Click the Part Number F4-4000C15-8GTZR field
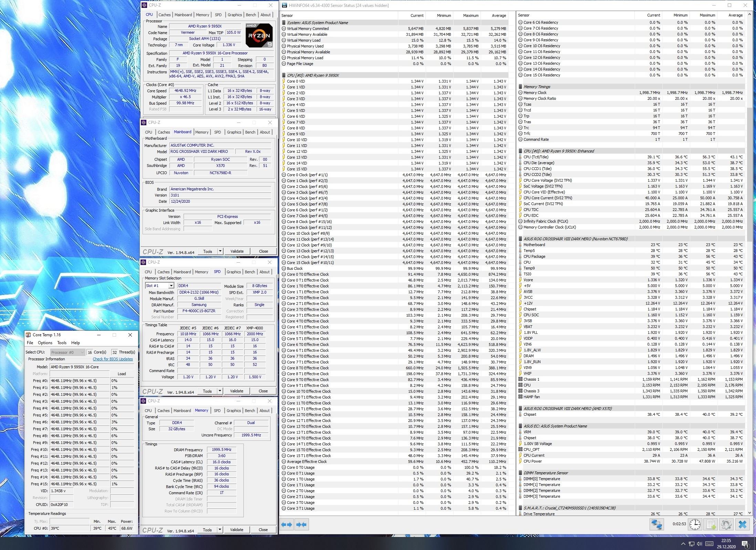 (x=199, y=311)
